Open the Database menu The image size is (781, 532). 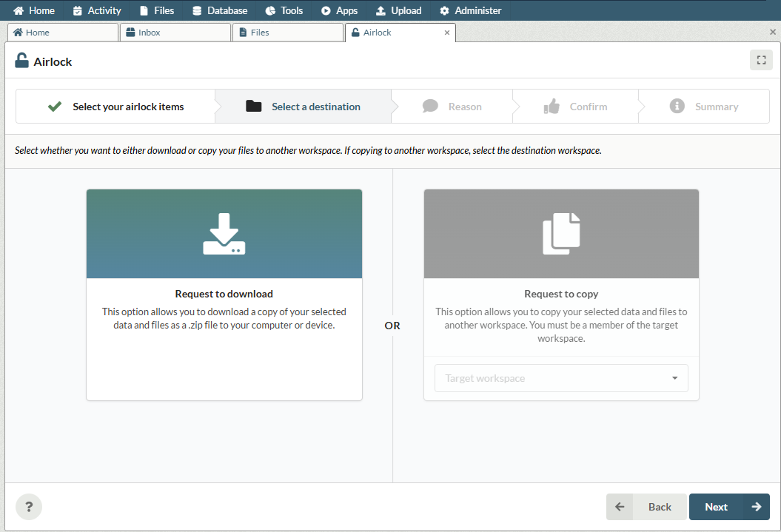tap(219, 10)
